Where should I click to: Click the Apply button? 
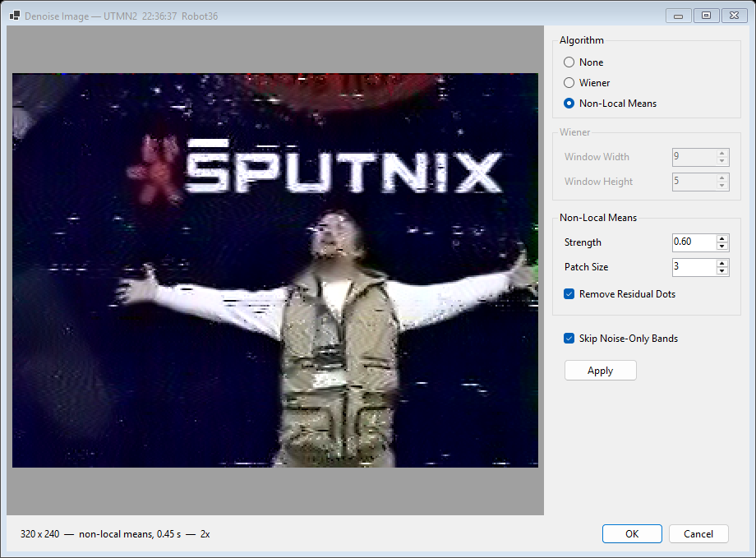600,371
